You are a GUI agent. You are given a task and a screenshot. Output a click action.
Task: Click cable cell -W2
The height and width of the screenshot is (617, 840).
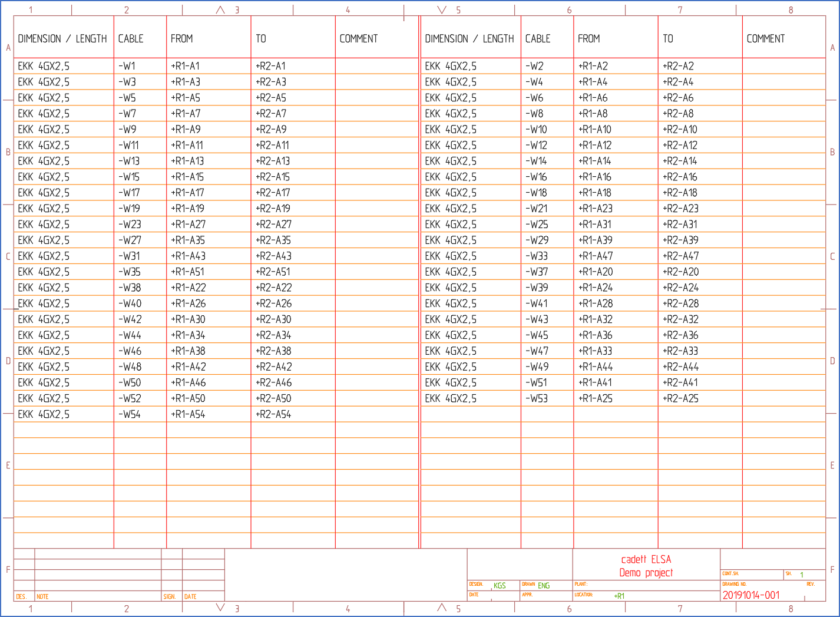pos(534,66)
